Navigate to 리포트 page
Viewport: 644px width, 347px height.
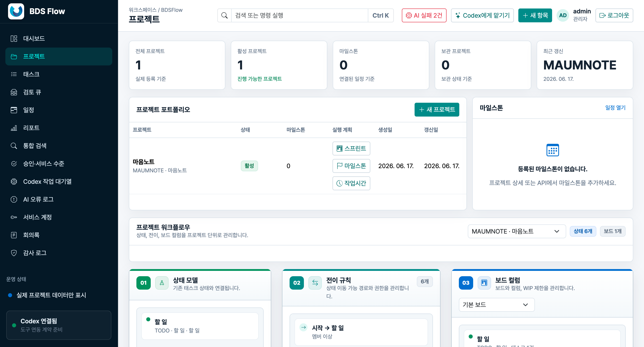(59, 128)
